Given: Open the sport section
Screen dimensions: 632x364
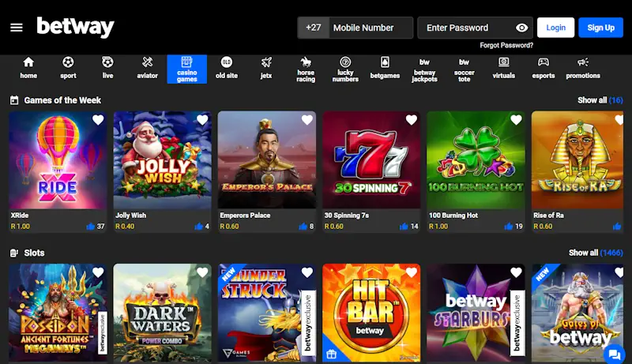Looking at the screenshot, I should [x=68, y=69].
